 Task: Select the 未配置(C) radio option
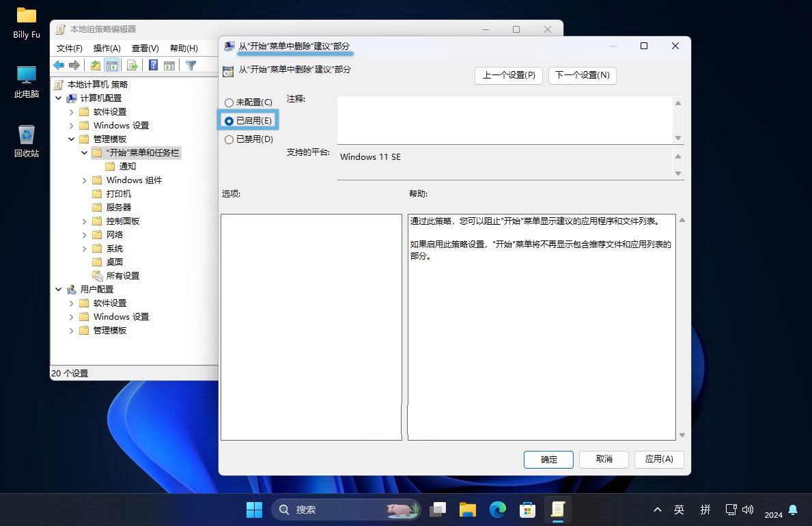pyautogui.click(x=229, y=102)
